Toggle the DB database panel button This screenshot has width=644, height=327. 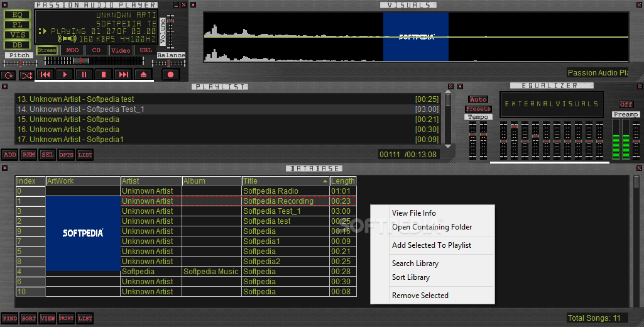click(x=17, y=45)
